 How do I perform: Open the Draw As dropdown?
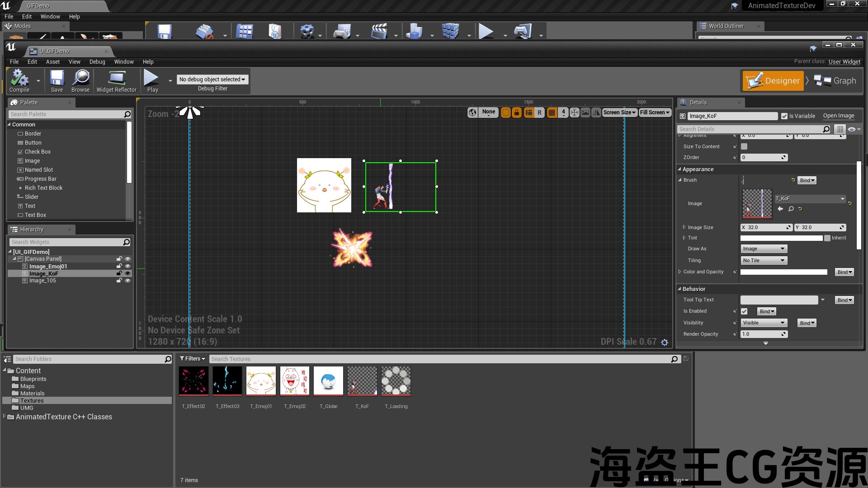763,249
